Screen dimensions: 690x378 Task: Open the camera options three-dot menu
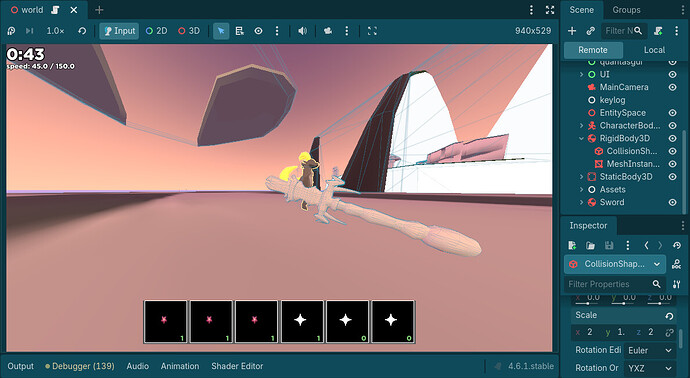coord(347,31)
